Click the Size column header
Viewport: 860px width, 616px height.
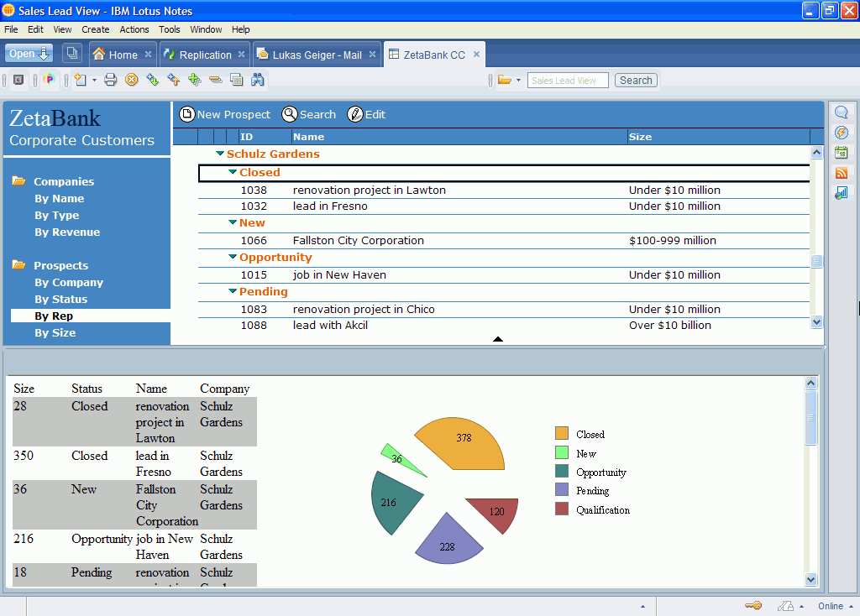click(x=719, y=137)
